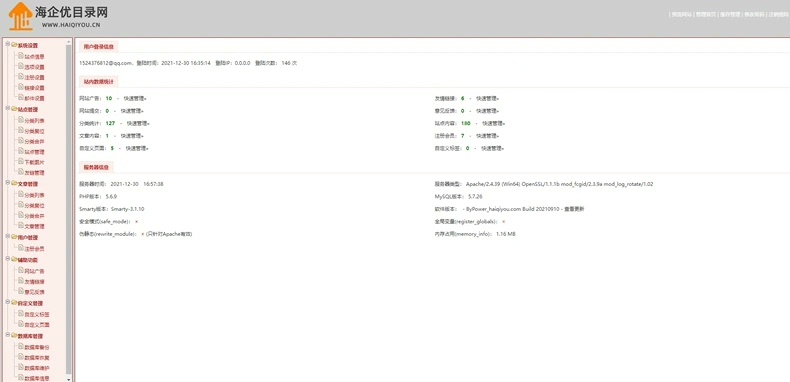The image size is (790, 382).
Task: Click the page icon beside 网站广告
Action: tap(21, 271)
